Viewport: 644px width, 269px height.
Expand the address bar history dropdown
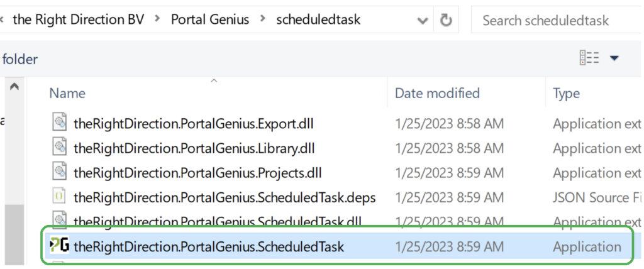pos(422,21)
